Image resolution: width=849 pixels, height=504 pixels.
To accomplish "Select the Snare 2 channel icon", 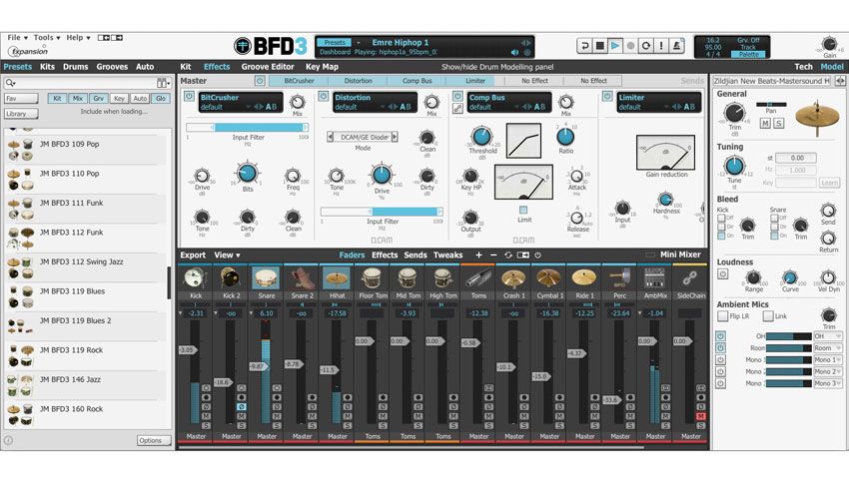I will [x=302, y=278].
